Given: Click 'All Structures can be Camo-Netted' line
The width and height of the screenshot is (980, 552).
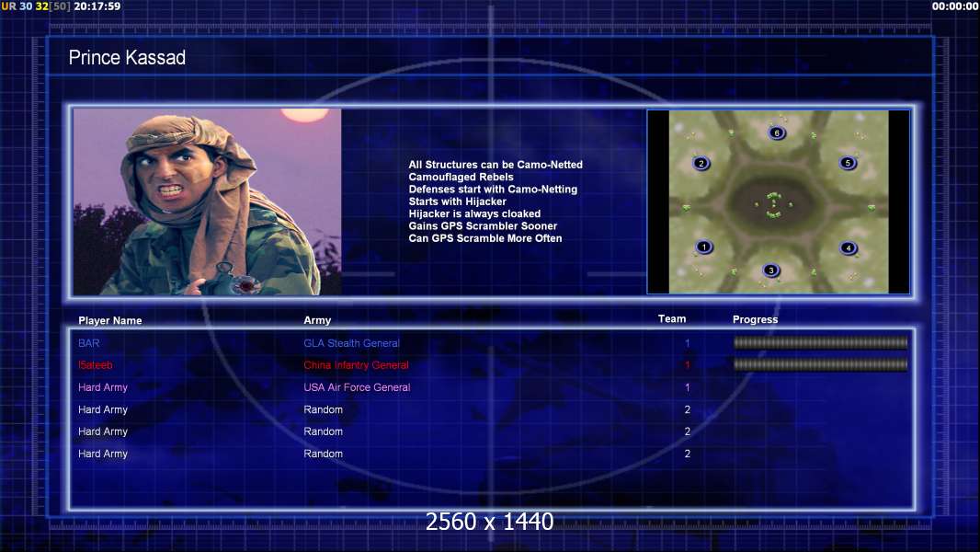Looking at the screenshot, I should pos(496,165).
